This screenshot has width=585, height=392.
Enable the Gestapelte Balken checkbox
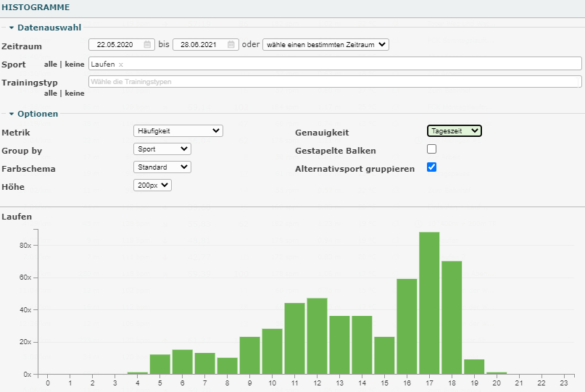pyautogui.click(x=431, y=149)
